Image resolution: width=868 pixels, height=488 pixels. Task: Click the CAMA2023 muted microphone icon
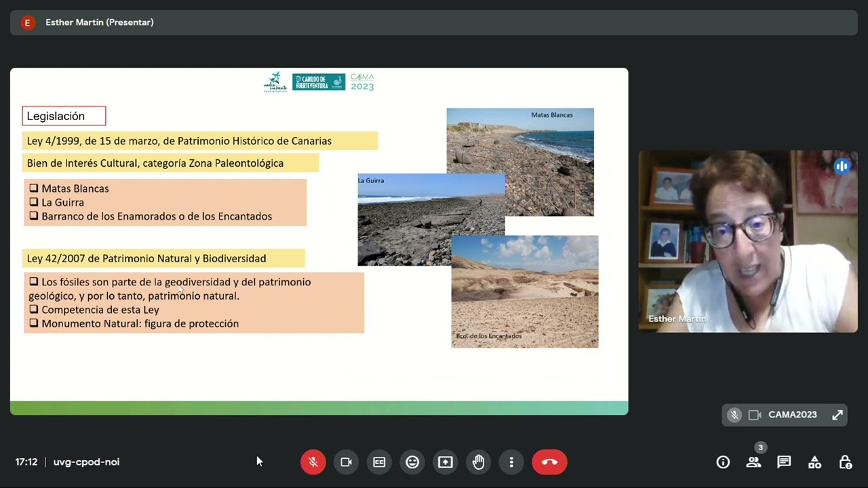pos(734,415)
